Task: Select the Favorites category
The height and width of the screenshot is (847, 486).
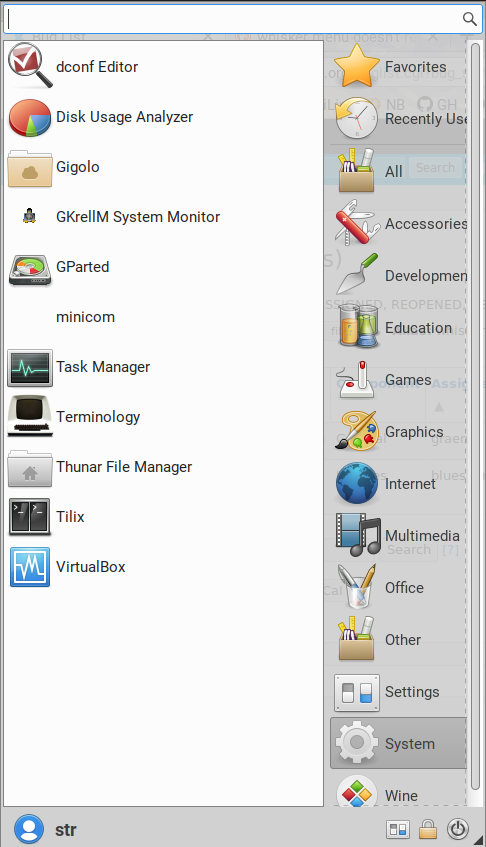Action: click(x=399, y=66)
